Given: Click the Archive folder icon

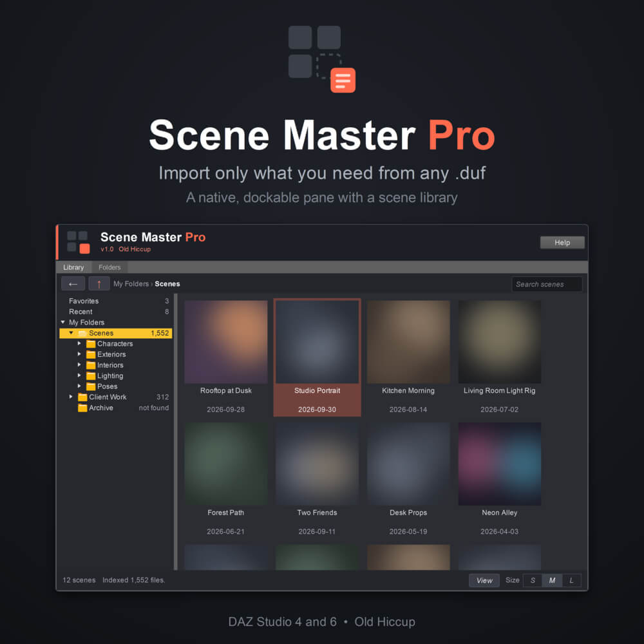Looking at the screenshot, I should [82, 408].
